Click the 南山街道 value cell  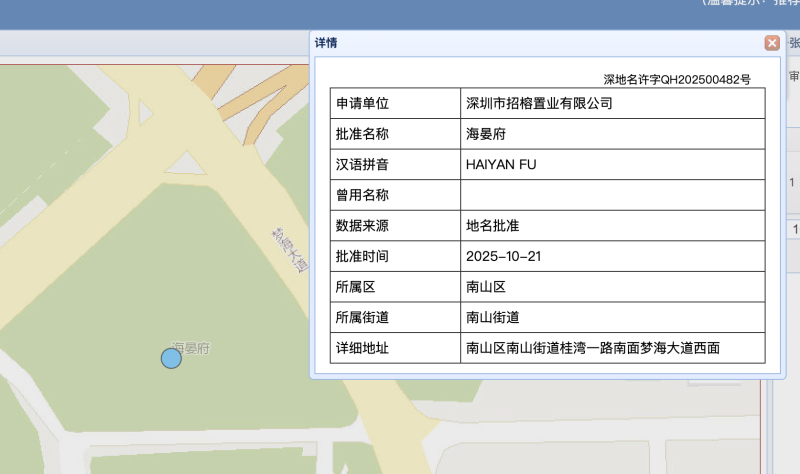tap(613, 317)
